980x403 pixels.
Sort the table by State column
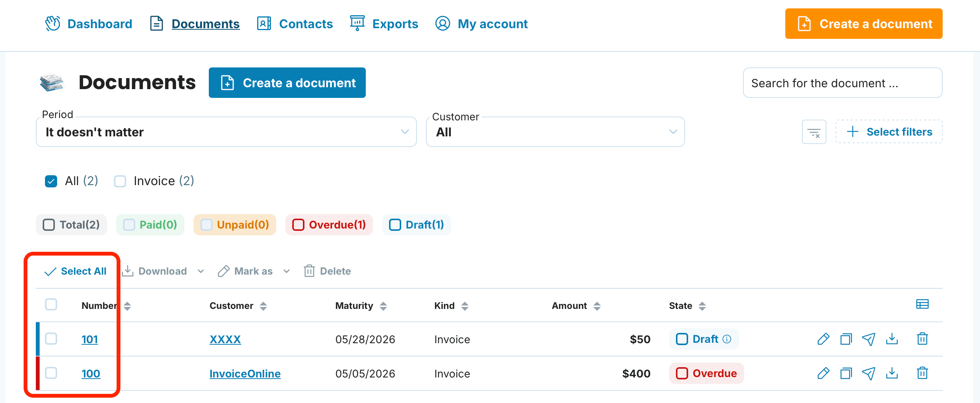click(x=702, y=306)
